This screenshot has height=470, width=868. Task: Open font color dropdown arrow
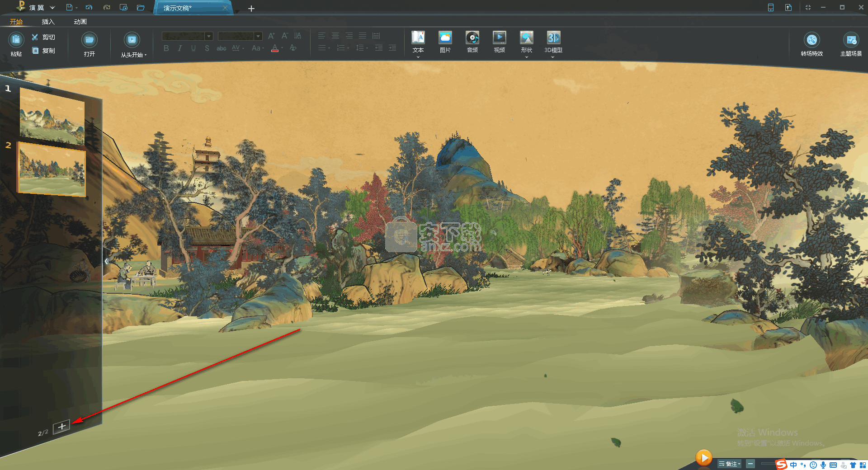click(282, 48)
